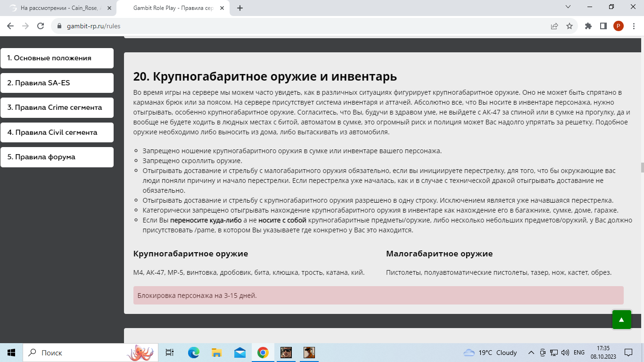
Task: Go back using the browser back arrow
Action: 10,26
